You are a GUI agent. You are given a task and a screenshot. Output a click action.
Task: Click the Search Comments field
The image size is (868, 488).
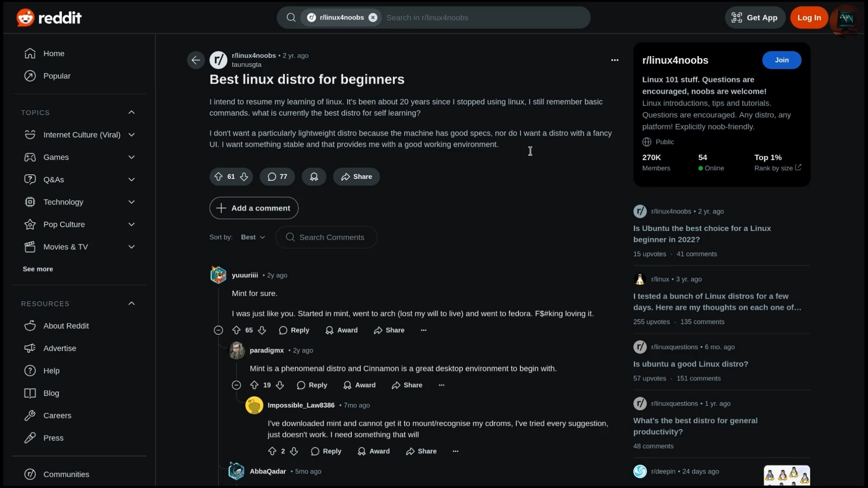(x=326, y=237)
